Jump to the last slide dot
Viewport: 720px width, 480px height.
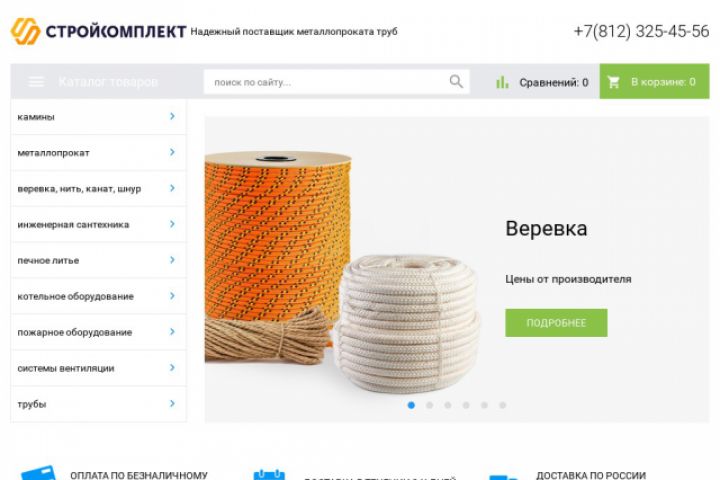click(x=503, y=405)
